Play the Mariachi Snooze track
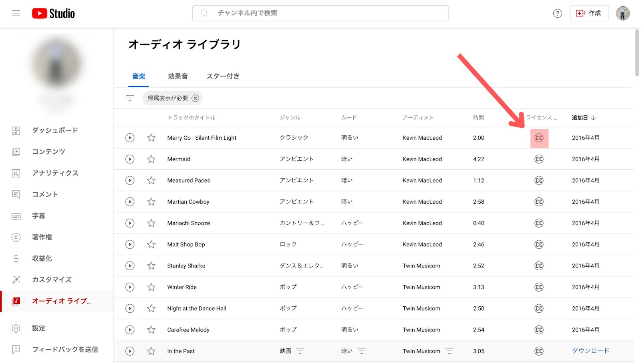The height and width of the screenshot is (364, 641). [x=130, y=223]
